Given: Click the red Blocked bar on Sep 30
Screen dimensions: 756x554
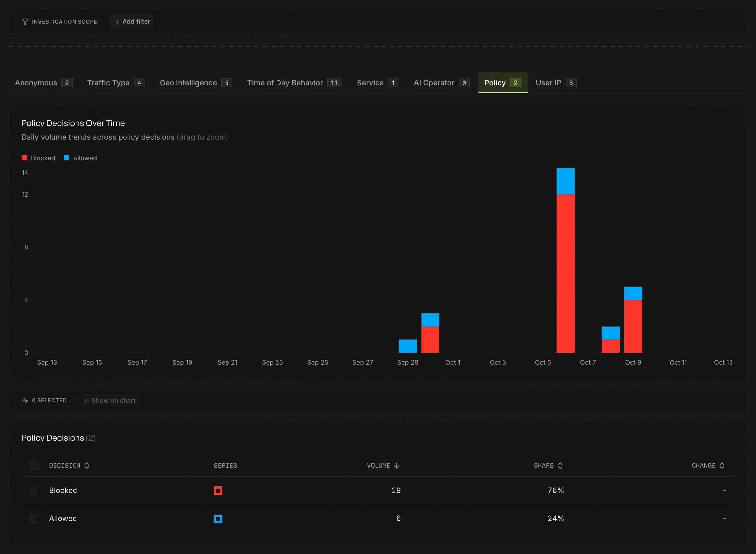Looking at the screenshot, I should [430, 339].
